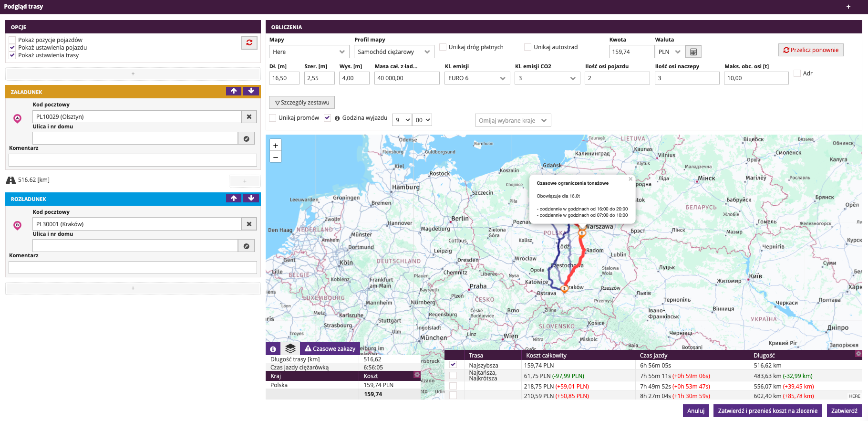This screenshot has height=421, width=868.
Task: Expand Szczegóły zestawu details
Action: tap(302, 103)
